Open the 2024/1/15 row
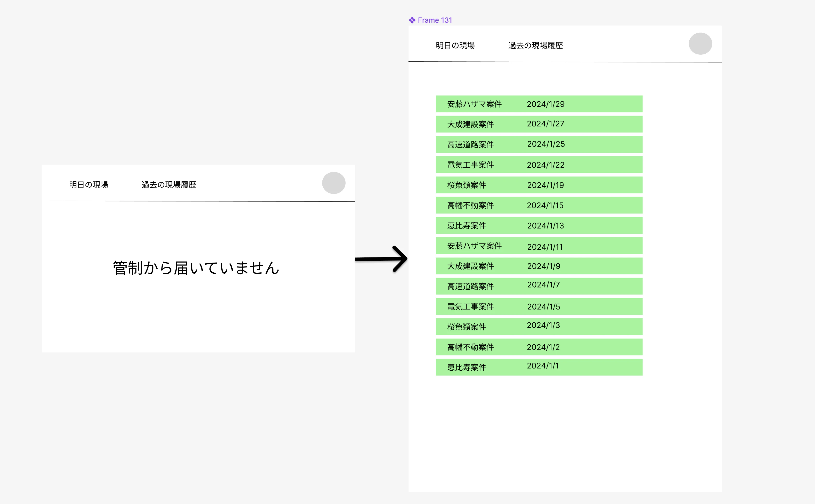Image resolution: width=815 pixels, height=504 pixels. [x=539, y=205]
